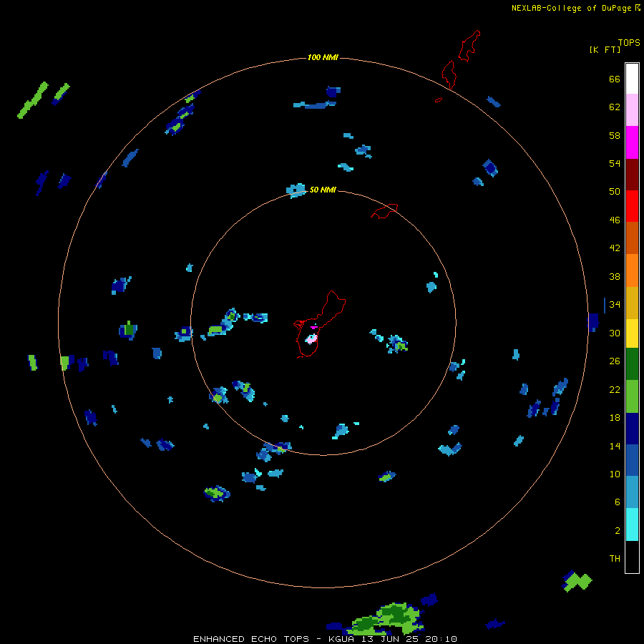The width and height of the screenshot is (644, 644).
Task: Click the 18 legend value
Action: 615,418
